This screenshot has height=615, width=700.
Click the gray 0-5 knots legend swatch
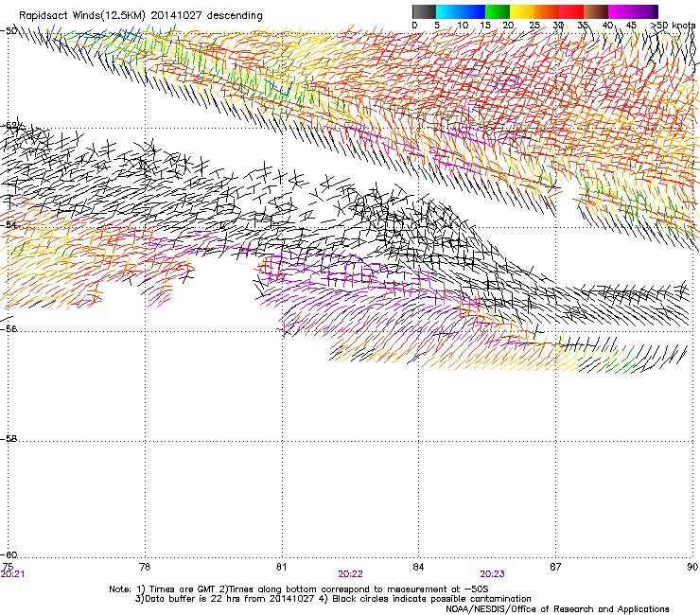(x=424, y=11)
